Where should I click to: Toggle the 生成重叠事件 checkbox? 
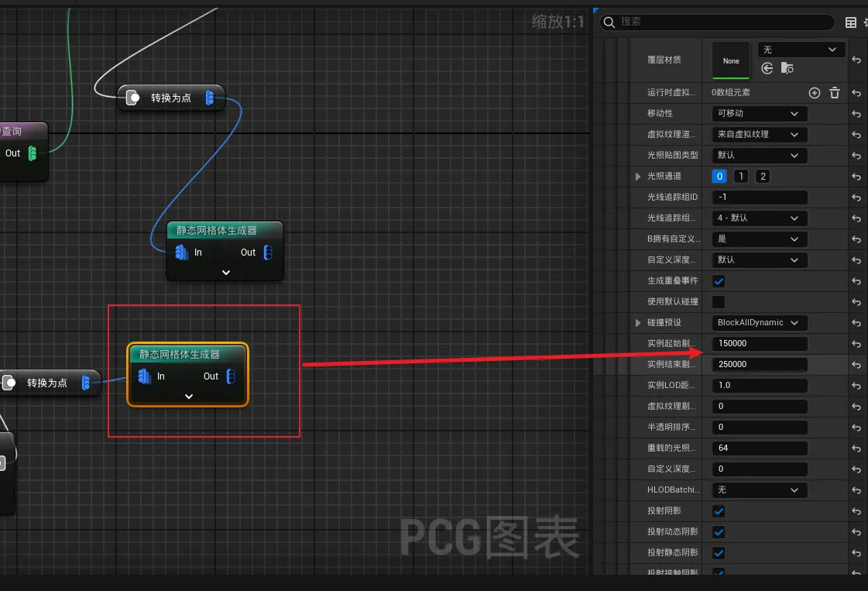719,281
